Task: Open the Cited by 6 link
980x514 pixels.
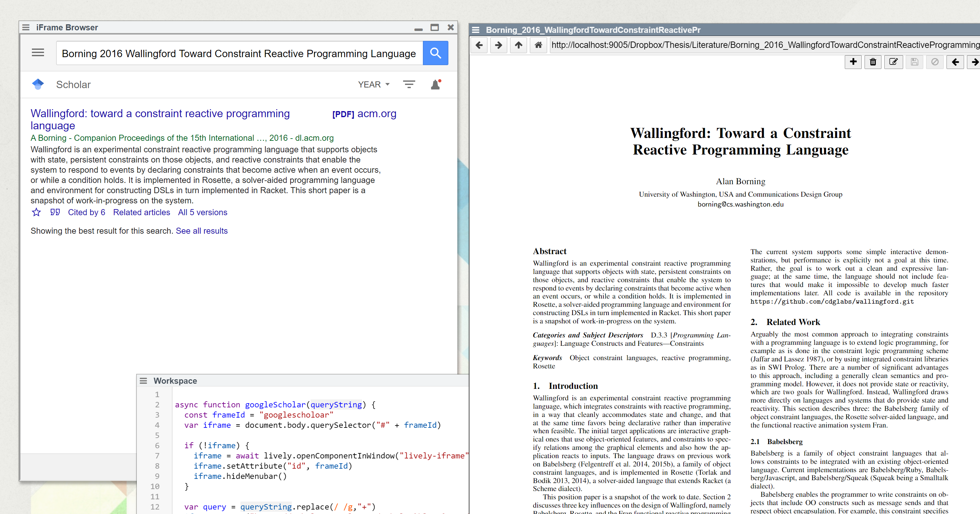Action: coord(86,212)
